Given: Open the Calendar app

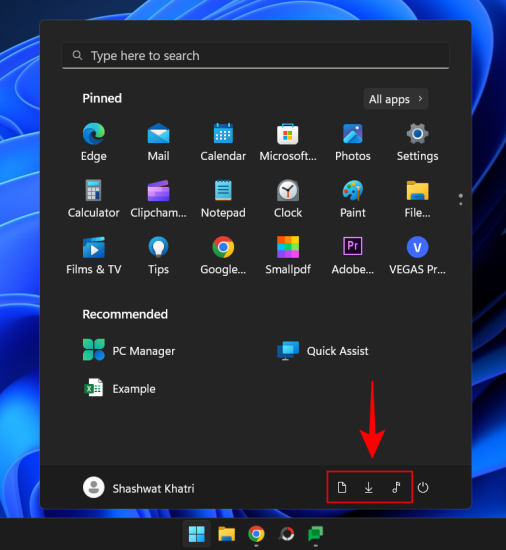Looking at the screenshot, I should (x=223, y=141).
